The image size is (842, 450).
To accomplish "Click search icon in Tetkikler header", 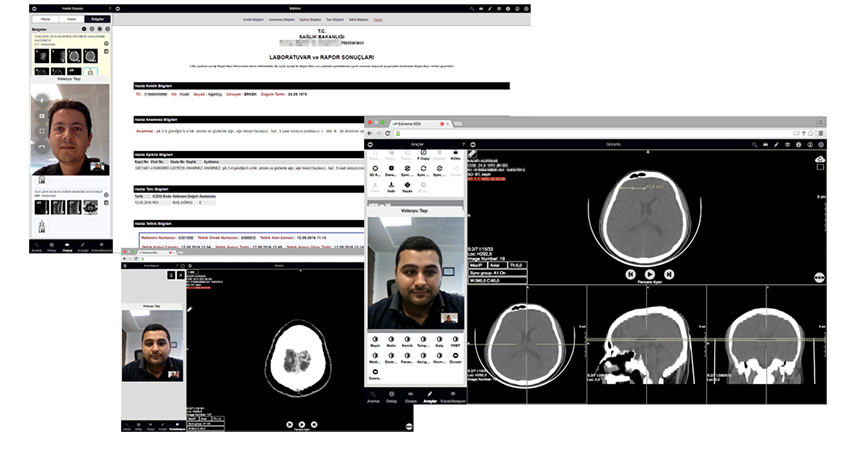I will [472, 9].
